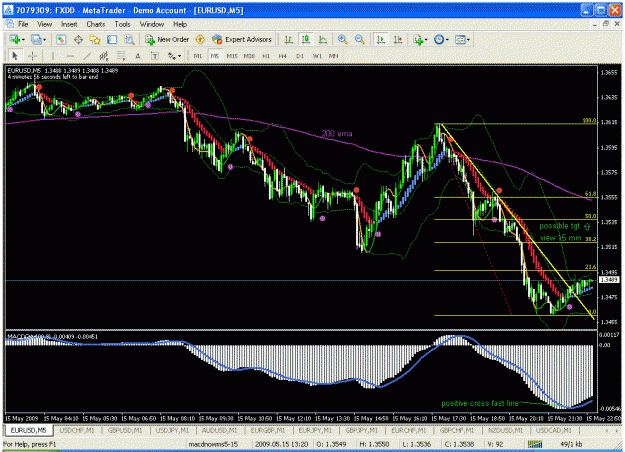Expand the Templates dropdown arrow
Image resolution: width=625 pixels, height=452 pixels.
[x=468, y=39]
